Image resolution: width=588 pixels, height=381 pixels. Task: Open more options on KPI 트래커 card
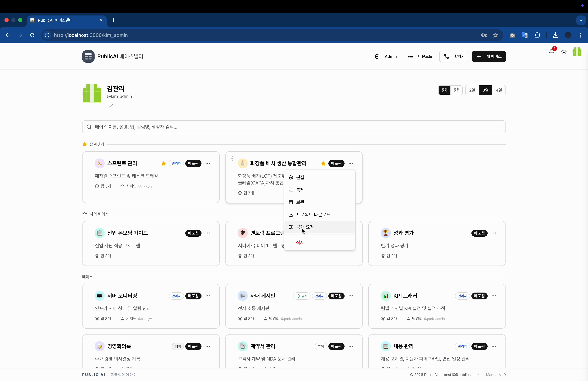coord(494,296)
